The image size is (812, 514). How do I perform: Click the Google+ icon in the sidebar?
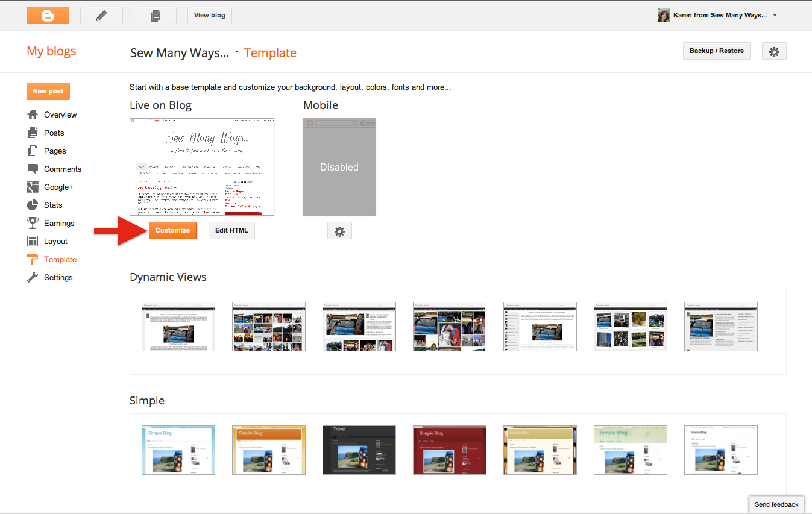[32, 187]
